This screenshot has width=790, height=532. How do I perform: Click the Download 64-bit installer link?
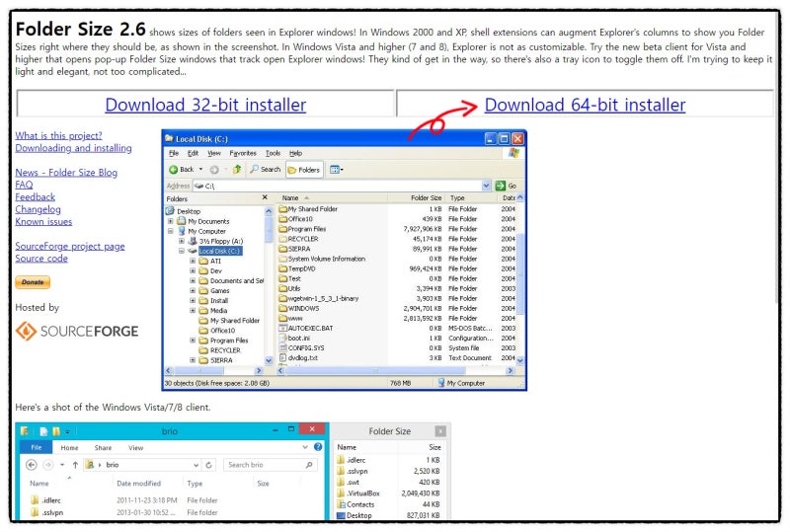(x=585, y=105)
